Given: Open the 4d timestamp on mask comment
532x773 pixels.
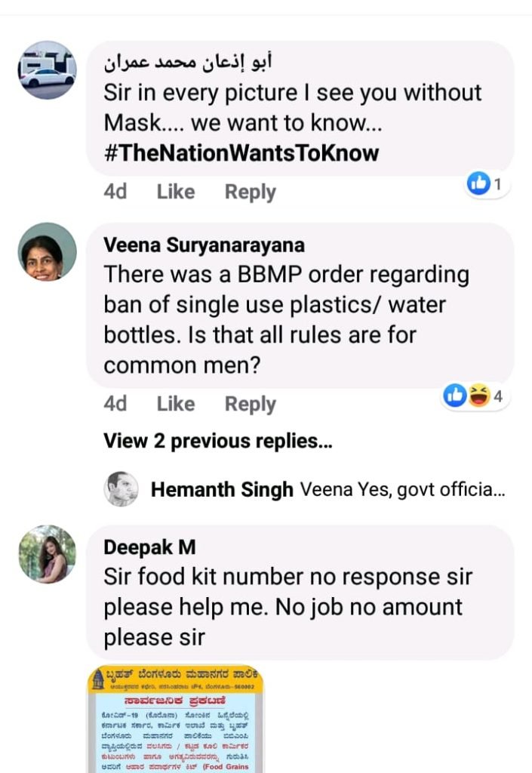Looking at the screenshot, I should click(x=115, y=192).
